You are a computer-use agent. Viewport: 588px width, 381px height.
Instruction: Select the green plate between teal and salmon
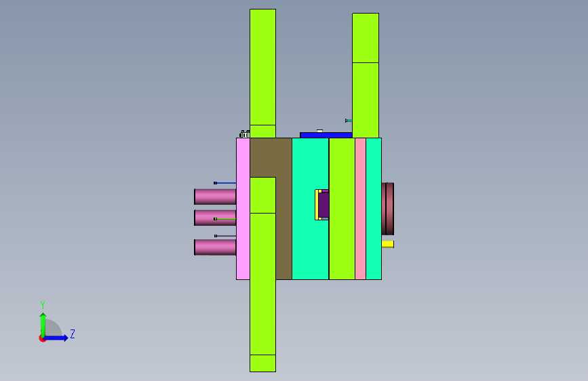(x=342, y=209)
